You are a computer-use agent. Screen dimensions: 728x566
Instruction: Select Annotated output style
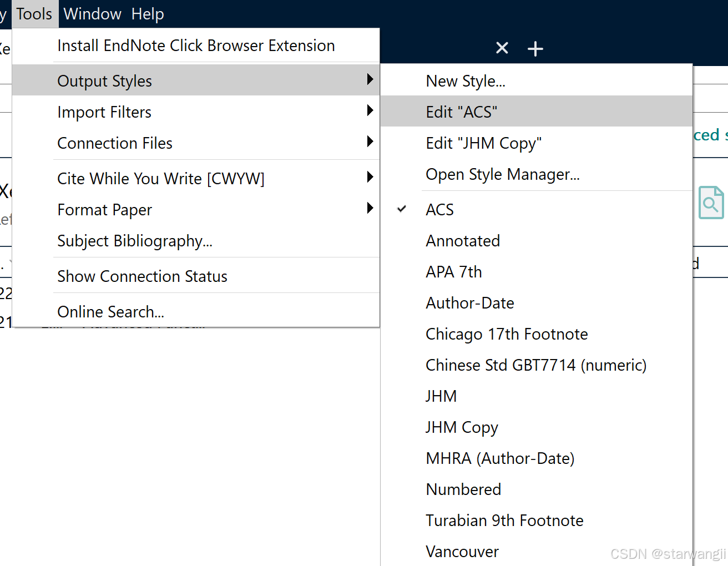pos(537,241)
